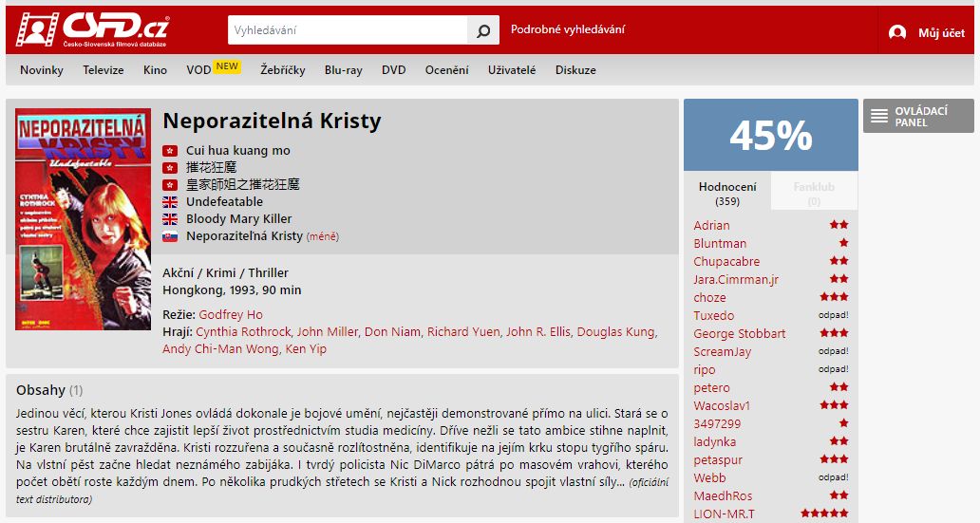Open user Jara.Cimrman.jr's profile
The height and width of the screenshot is (523, 980).
point(736,280)
